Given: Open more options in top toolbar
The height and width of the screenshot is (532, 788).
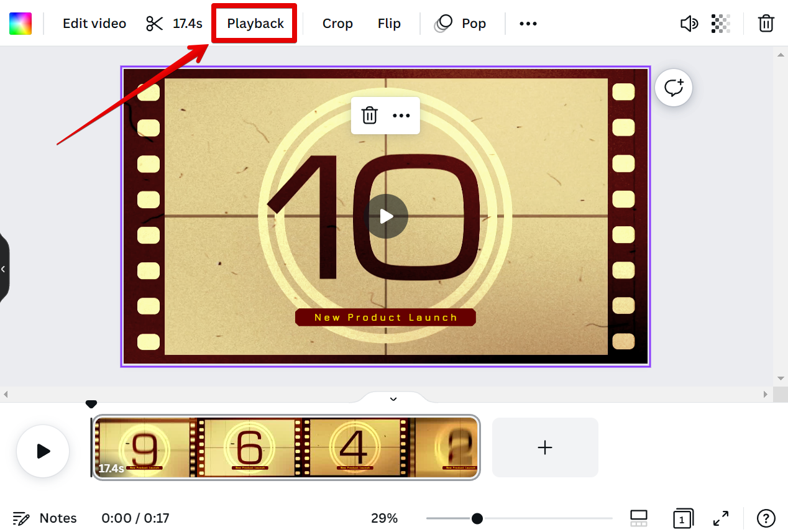Looking at the screenshot, I should (528, 24).
